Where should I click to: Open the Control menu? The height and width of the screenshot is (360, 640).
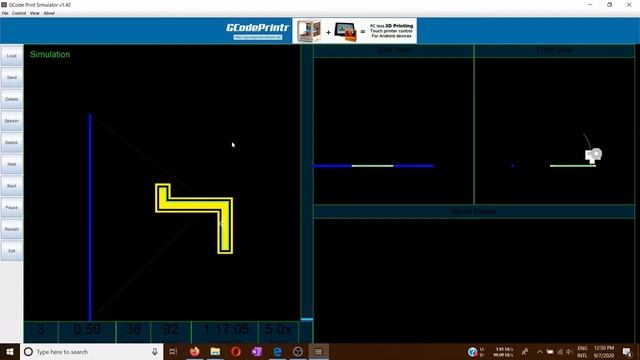tap(19, 13)
